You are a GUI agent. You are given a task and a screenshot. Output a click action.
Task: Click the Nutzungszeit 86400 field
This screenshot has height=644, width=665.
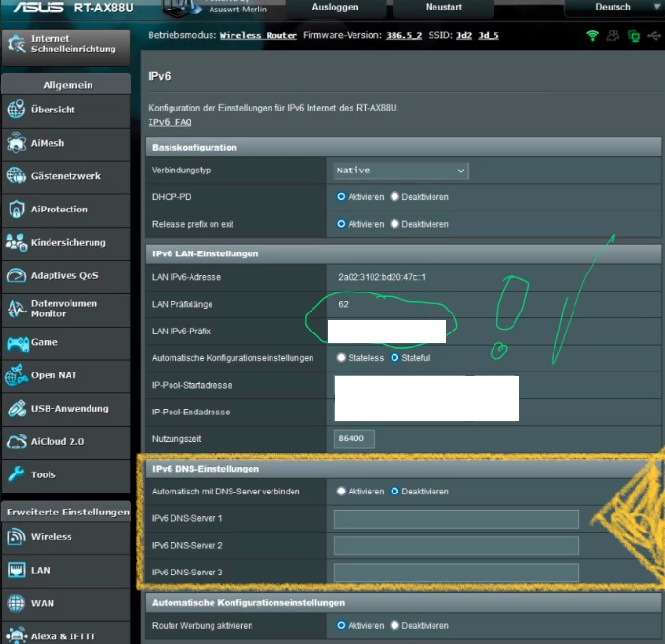point(354,439)
